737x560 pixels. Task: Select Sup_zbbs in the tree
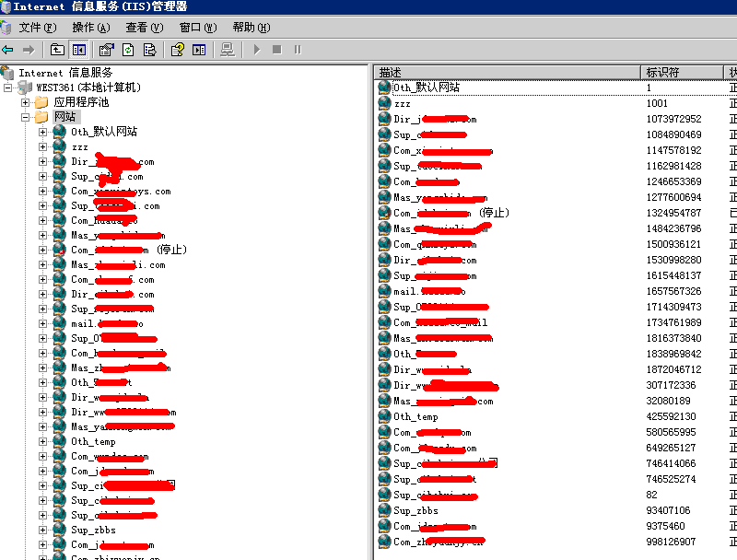tap(93, 530)
